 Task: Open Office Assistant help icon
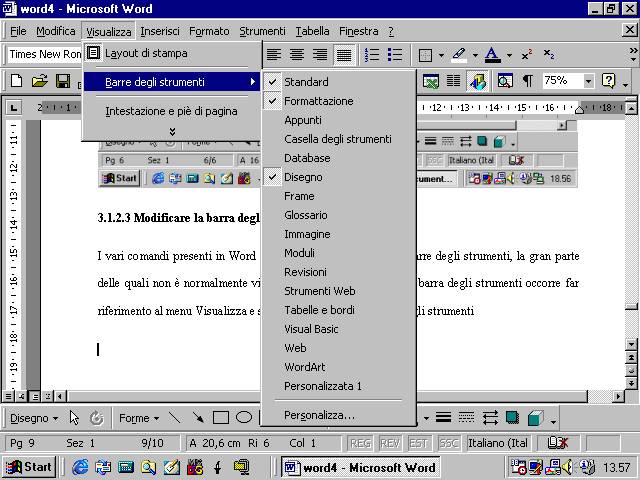608,81
